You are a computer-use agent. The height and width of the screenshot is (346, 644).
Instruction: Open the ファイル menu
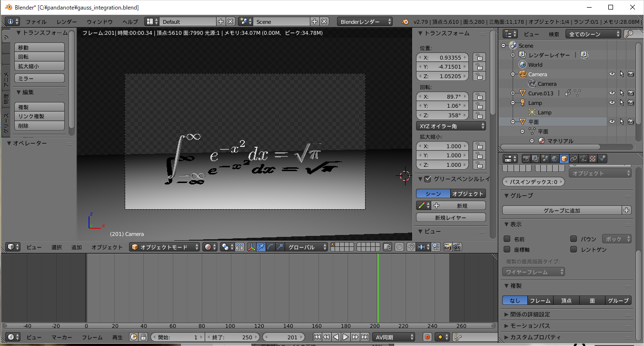point(36,22)
